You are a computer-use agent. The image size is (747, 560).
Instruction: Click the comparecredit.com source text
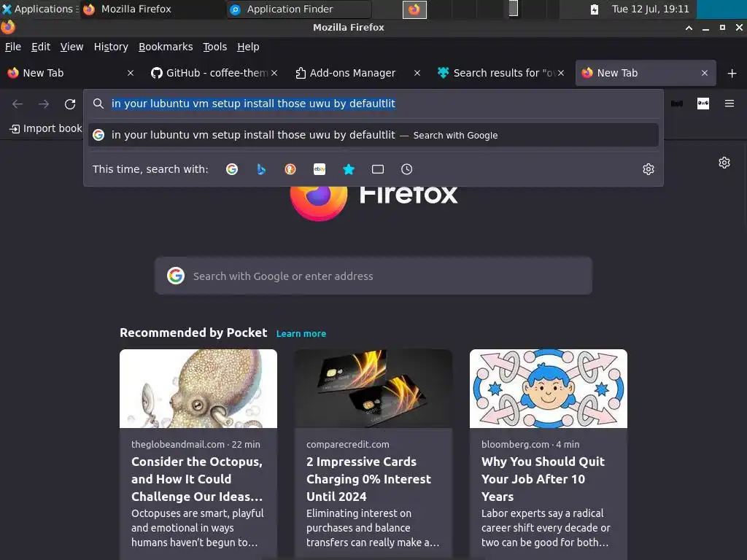pyautogui.click(x=348, y=444)
